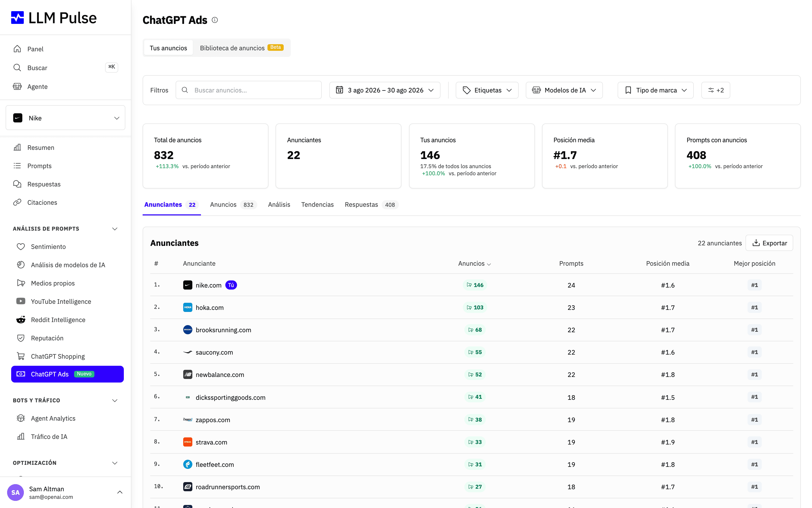Image resolution: width=812 pixels, height=508 pixels.
Task: Click the newbalance.com advertiser link
Action: [x=220, y=374]
